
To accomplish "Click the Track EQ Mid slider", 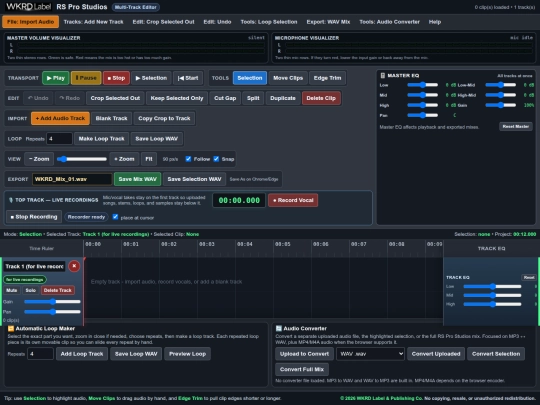I will coord(492,295).
